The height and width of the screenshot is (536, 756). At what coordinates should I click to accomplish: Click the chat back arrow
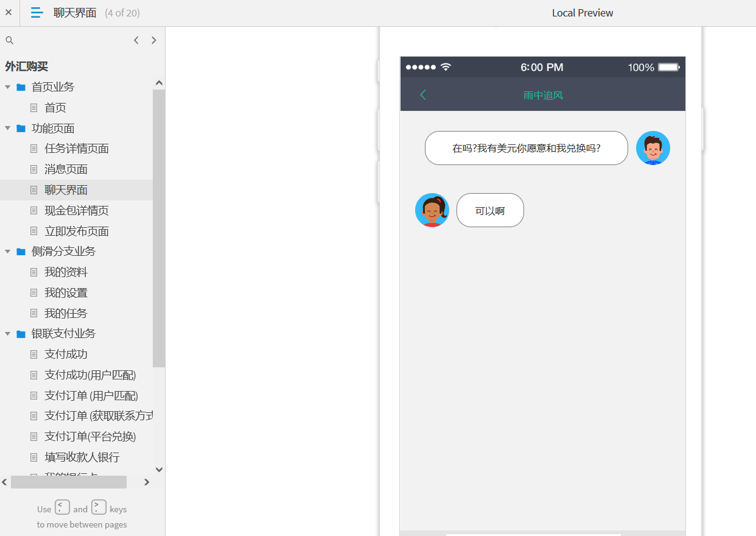tap(423, 94)
